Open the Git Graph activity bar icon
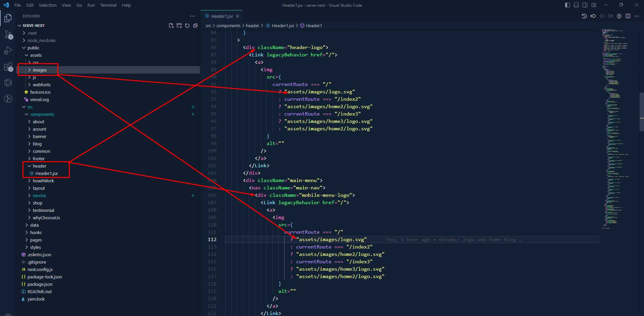644x316 pixels. pos(8,99)
